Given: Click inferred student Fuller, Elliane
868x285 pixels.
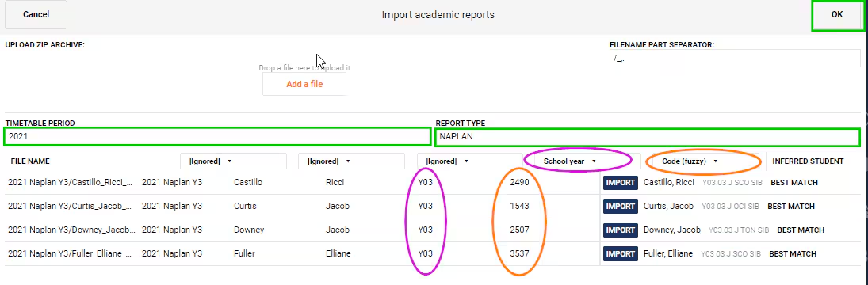Looking at the screenshot, I should pos(667,254).
